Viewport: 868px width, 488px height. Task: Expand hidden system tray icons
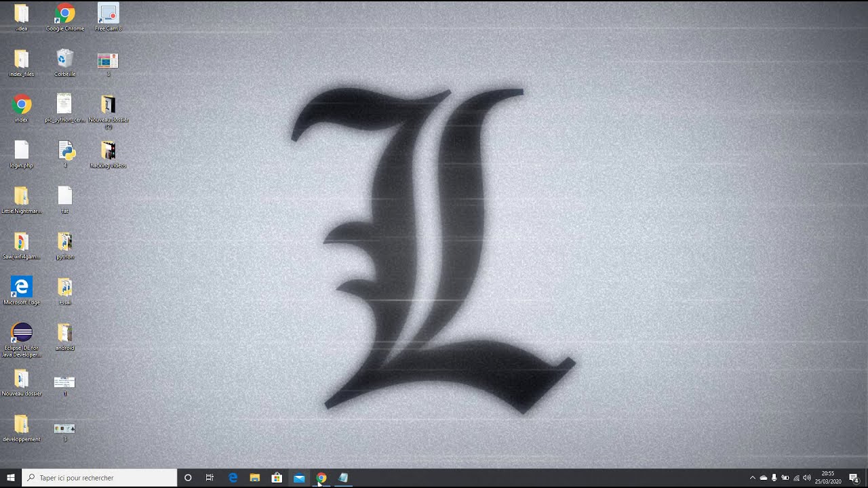(x=752, y=478)
